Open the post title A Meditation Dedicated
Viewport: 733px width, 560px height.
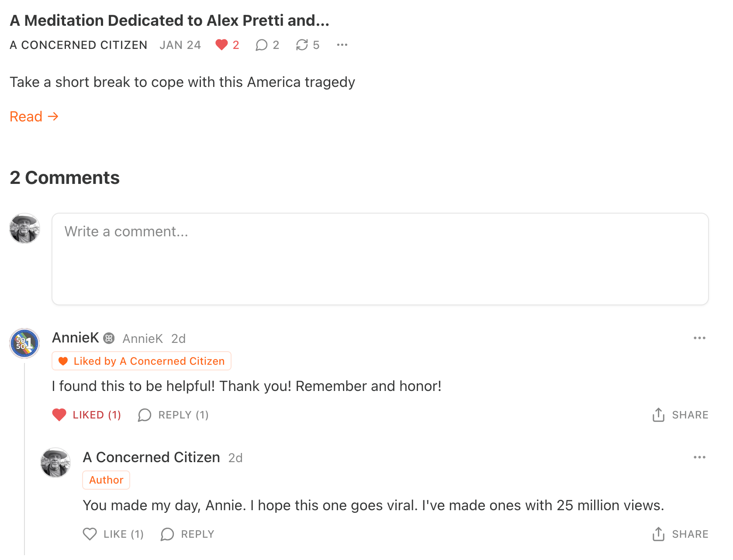[169, 21]
